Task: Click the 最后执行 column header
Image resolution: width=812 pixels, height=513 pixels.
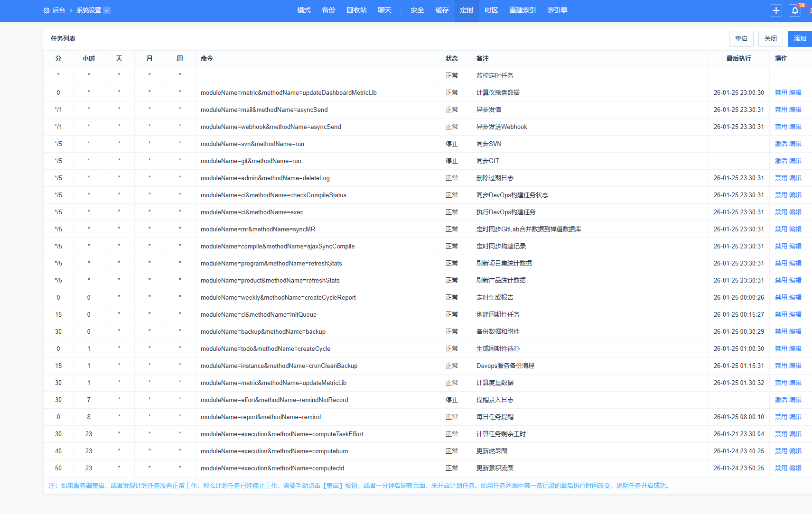Action: [739, 59]
